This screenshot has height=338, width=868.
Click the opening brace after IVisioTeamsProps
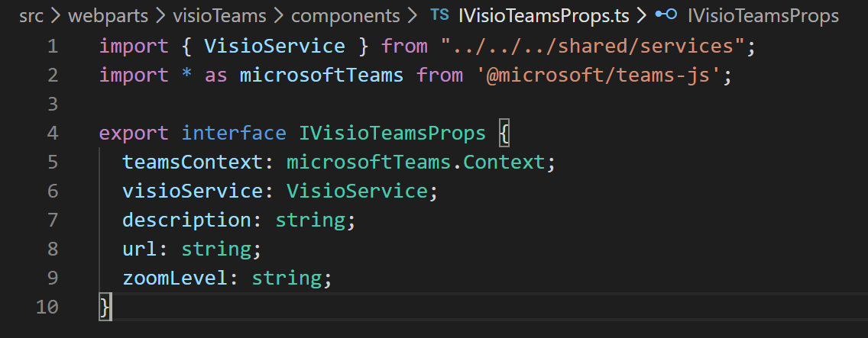504,134
